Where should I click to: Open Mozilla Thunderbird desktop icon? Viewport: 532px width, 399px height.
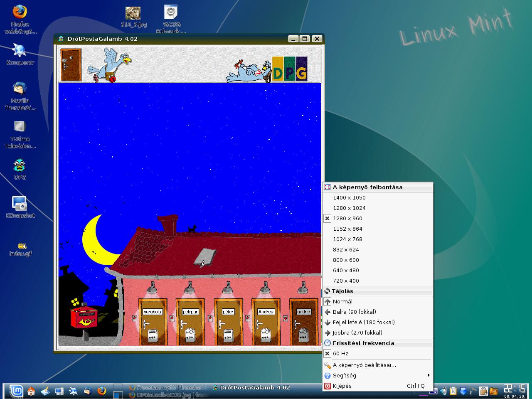tap(20, 96)
